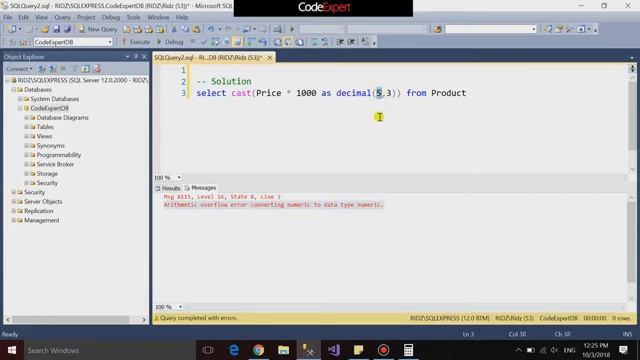Viewport: 640px width, 360px height.
Task: Click the Open File folder icon
Action: click(x=44, y=29)
